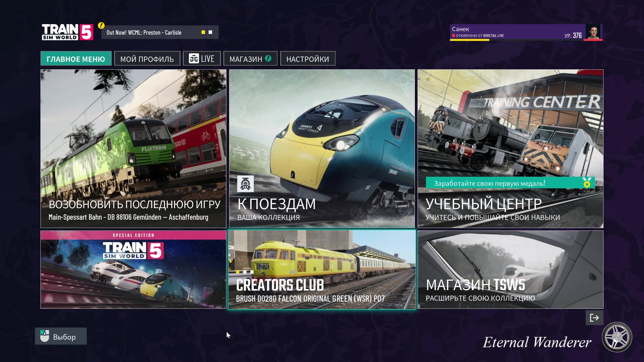The height and width of the screenshot is (362, 644).
Task: Click the player avatar portrait
Action: [593, 32]
